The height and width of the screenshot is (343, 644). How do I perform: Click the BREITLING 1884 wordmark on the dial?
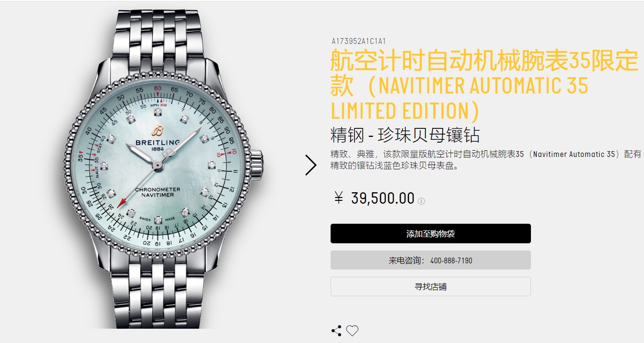pos(158,145)
